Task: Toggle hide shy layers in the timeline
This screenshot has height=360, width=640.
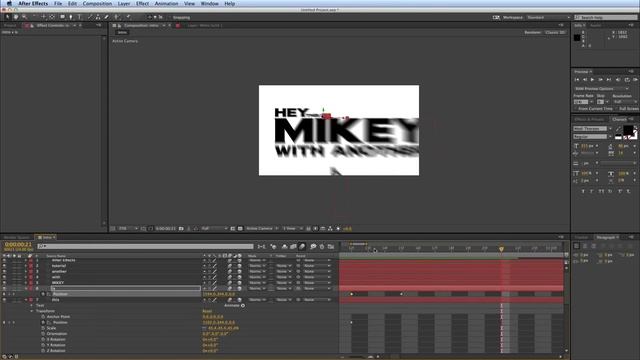Action: click(x=284, y=247)
